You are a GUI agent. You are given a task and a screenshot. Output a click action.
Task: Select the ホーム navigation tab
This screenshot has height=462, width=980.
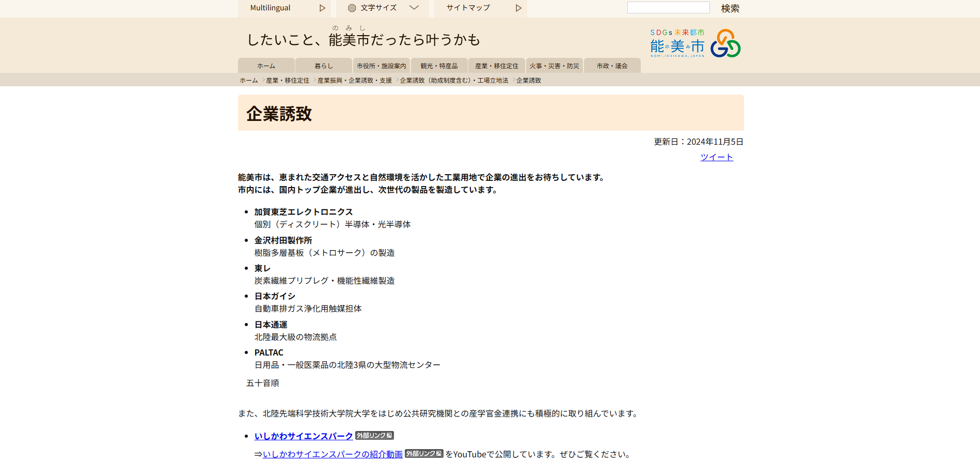266,66
